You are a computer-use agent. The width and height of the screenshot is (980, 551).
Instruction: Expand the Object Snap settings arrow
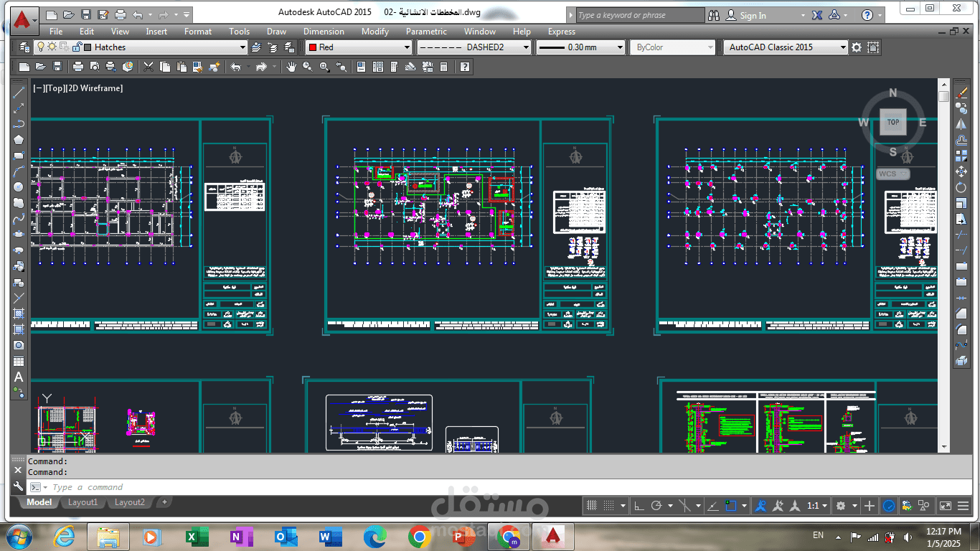[x=744, y=506]
